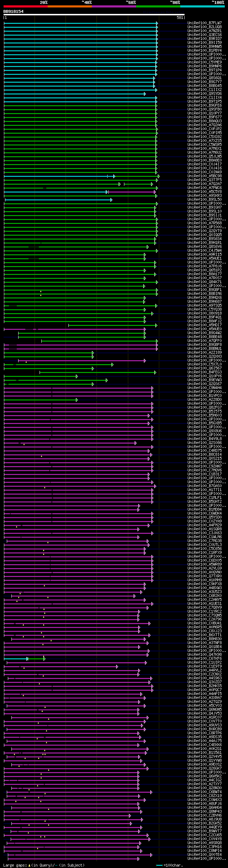
Task: Select hit label UniRef100_Q9X8U6
Action: coord(204,431)
